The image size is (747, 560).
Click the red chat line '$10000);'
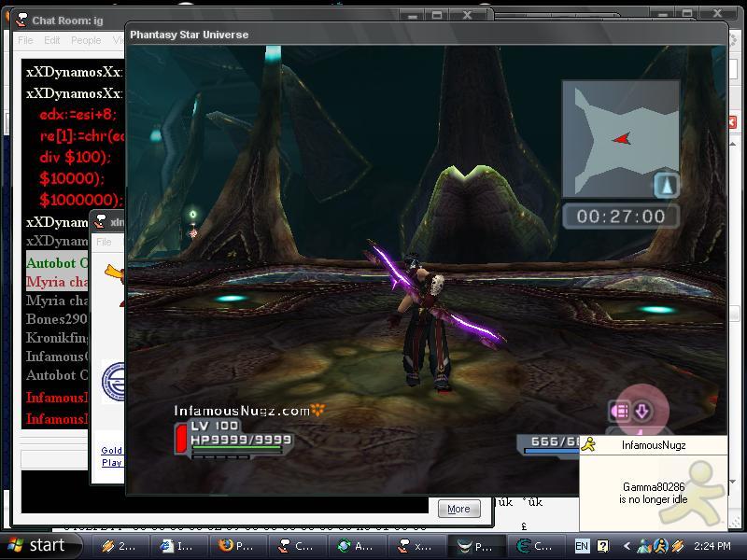click(x=72, y=178)
